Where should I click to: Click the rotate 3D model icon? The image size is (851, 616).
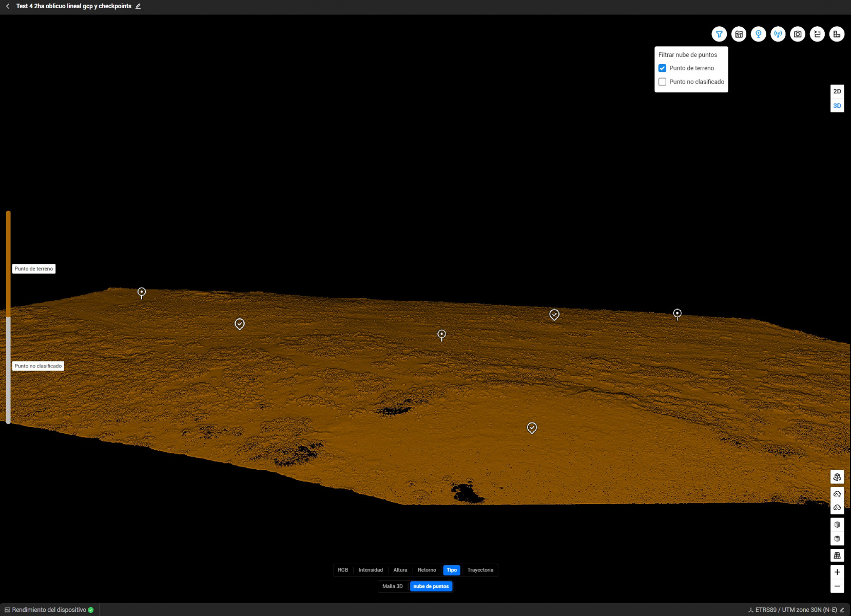(837, 477)
